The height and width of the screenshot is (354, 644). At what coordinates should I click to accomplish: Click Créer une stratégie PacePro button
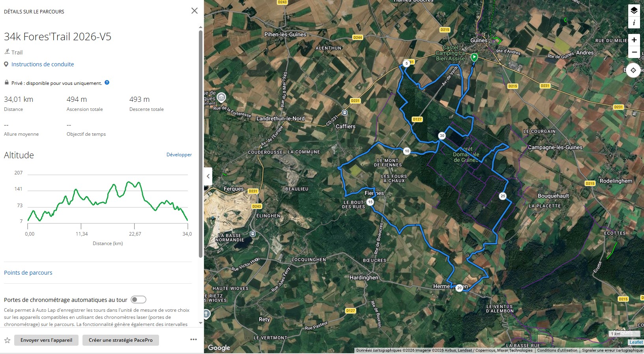120,340
